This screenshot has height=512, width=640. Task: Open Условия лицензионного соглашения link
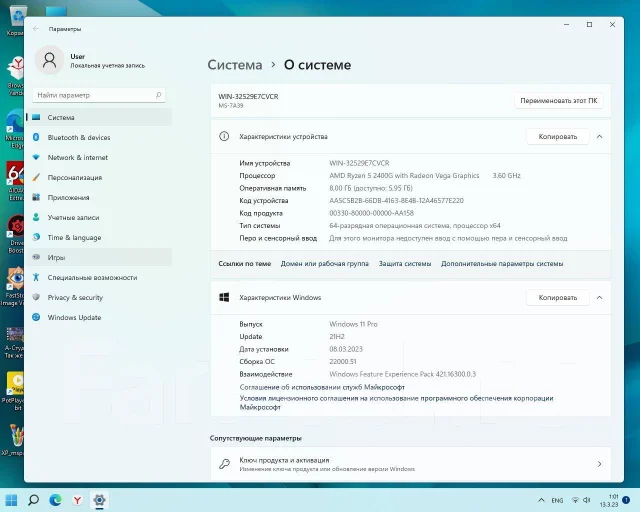click(396, 403)
